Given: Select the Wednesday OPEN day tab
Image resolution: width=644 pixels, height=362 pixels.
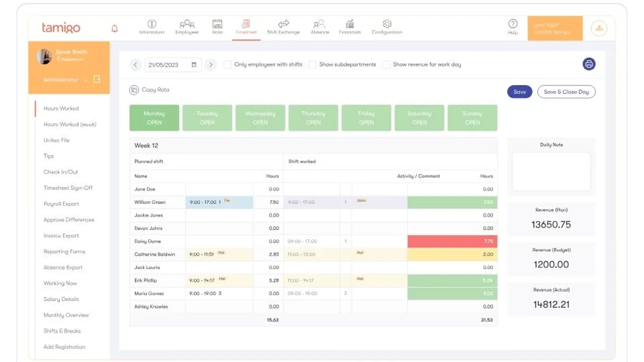Looking at the screenshot, I should pos(260,118).
